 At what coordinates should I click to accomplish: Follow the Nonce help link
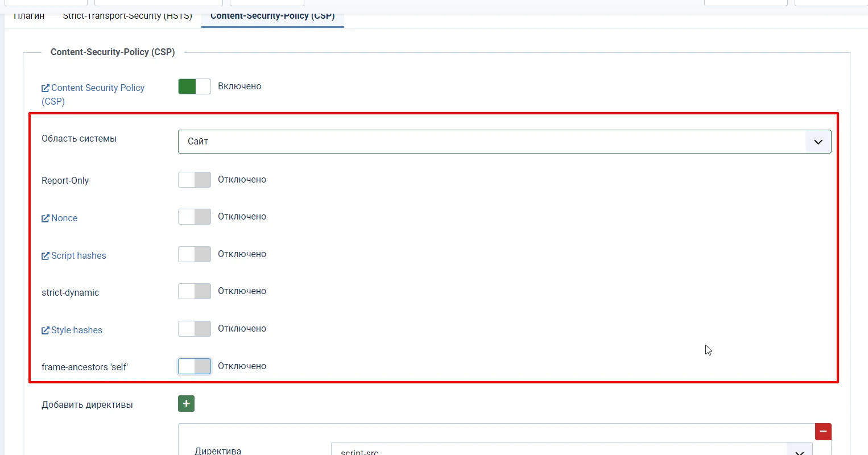click(x=64, y=218)
